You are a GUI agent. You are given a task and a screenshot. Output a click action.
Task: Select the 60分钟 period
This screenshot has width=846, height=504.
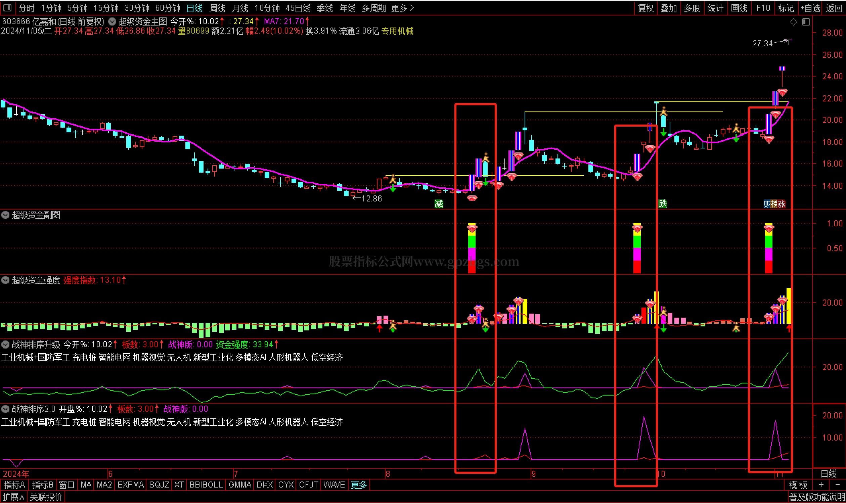click(x=168, y=8)
